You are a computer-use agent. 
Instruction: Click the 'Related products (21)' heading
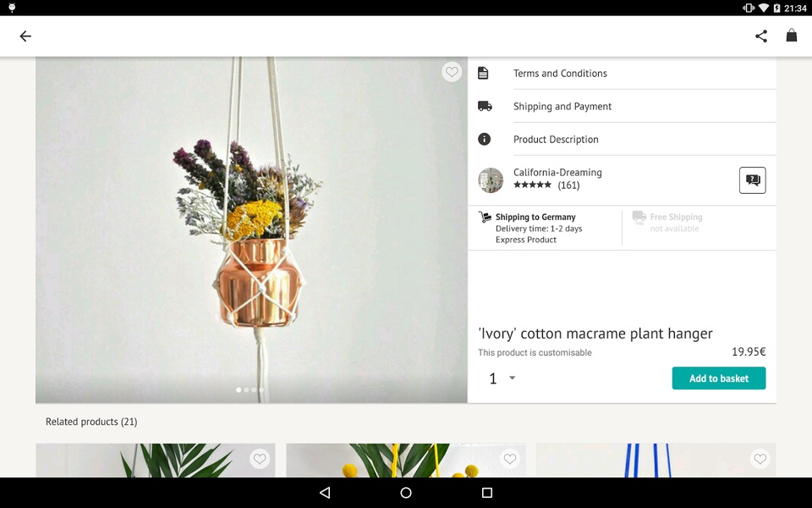(x=91, y=422)
